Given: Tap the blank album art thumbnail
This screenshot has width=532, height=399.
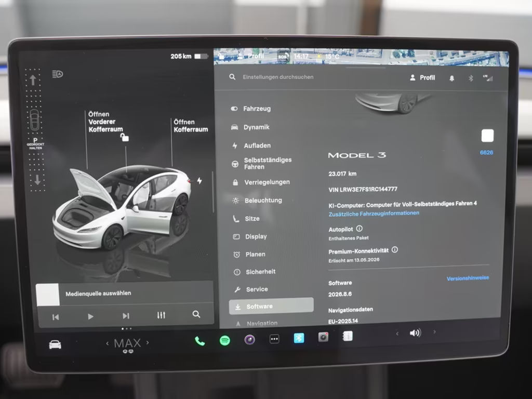Looking at the screenshot, I should 48,295.
